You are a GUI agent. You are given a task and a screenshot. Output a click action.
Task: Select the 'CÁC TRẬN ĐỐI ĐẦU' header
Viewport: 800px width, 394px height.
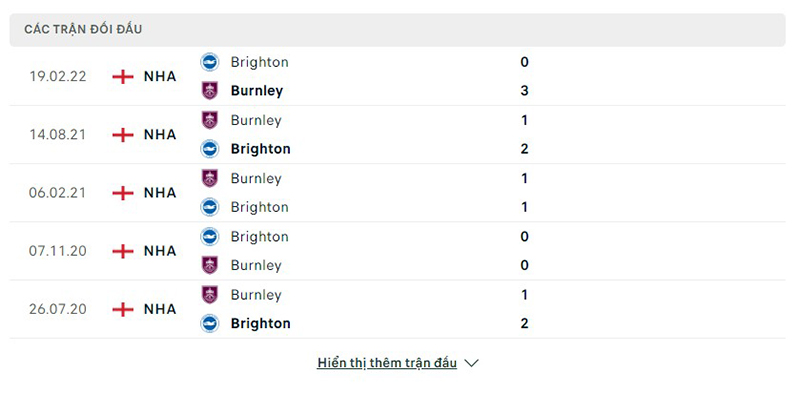click(x=83, y=30)
